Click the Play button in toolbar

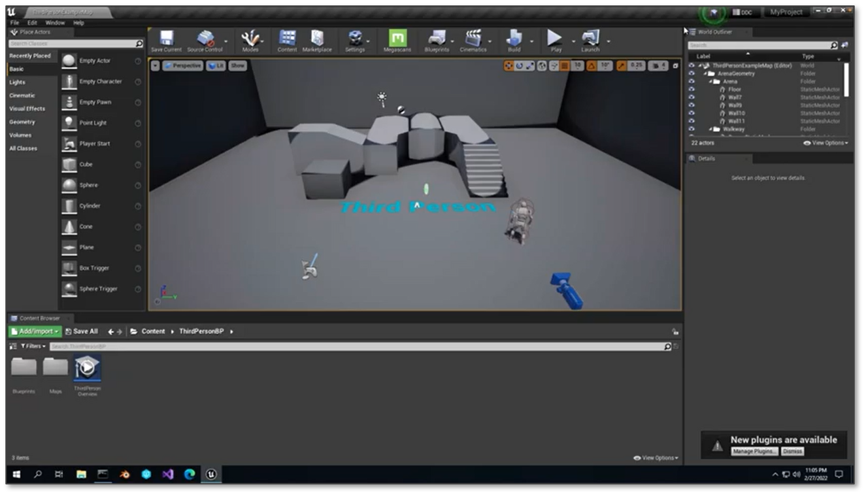click(x=556, y=41)
